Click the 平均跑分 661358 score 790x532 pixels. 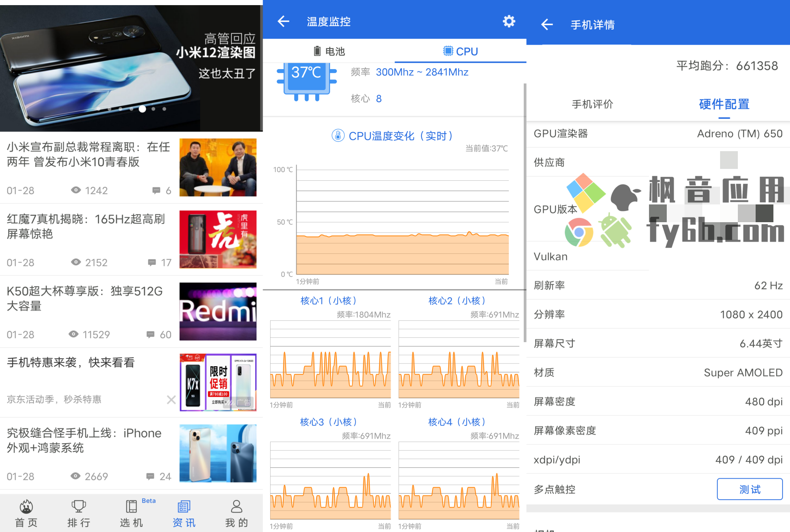pos(727,66)
